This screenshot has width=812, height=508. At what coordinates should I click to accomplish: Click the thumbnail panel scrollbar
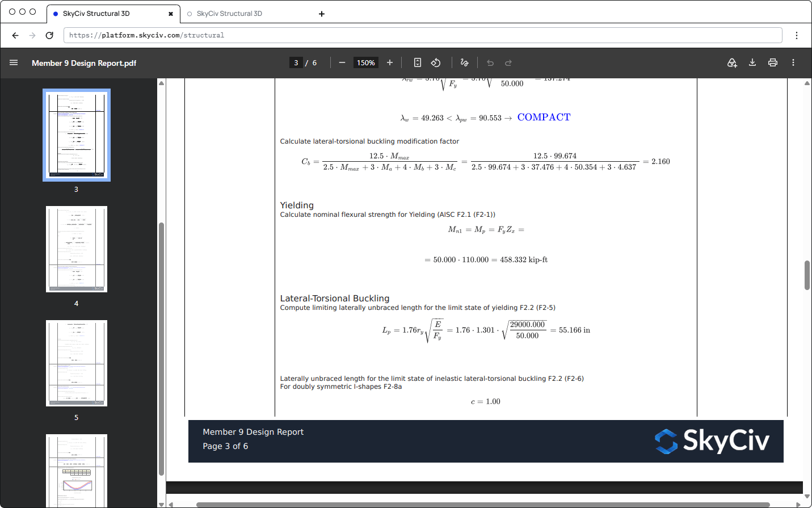pyautogui.click(x=161, y=349)
